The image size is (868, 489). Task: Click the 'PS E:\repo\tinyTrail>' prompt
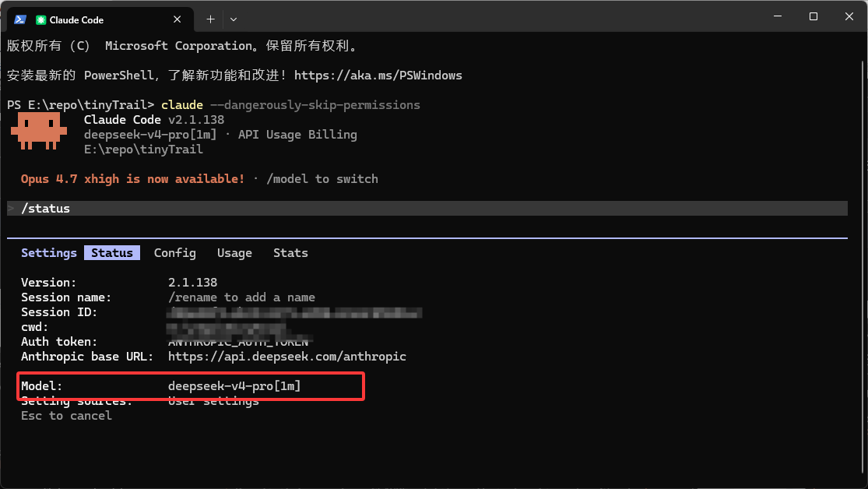81,105
